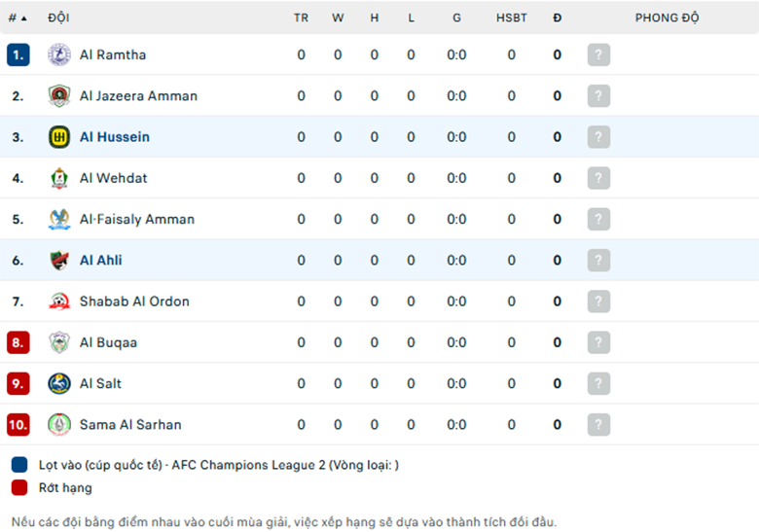Open the Al Buqaa team name link
This screenshot has height=532, width=759.
pos(108,342)
